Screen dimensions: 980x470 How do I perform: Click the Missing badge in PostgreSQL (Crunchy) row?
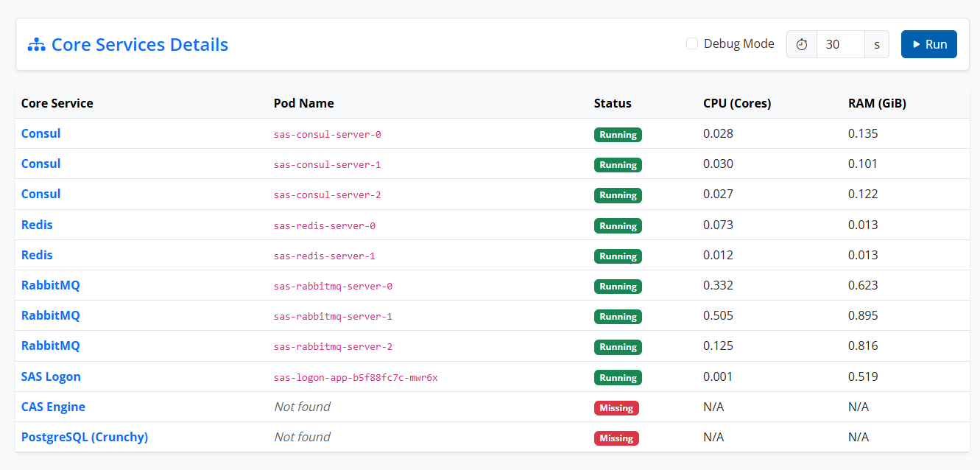tap(616, 438)
